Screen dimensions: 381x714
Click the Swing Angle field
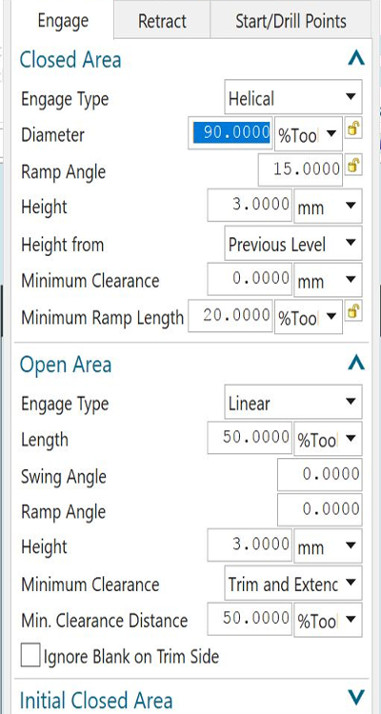[x=320, y=474]
